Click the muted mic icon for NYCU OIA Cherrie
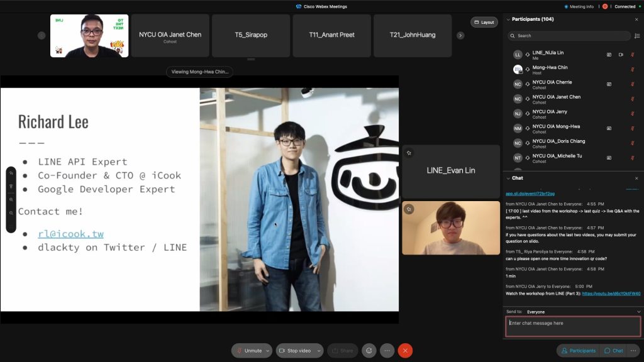Viewport: 644px width, 362px height. point(633,84)
